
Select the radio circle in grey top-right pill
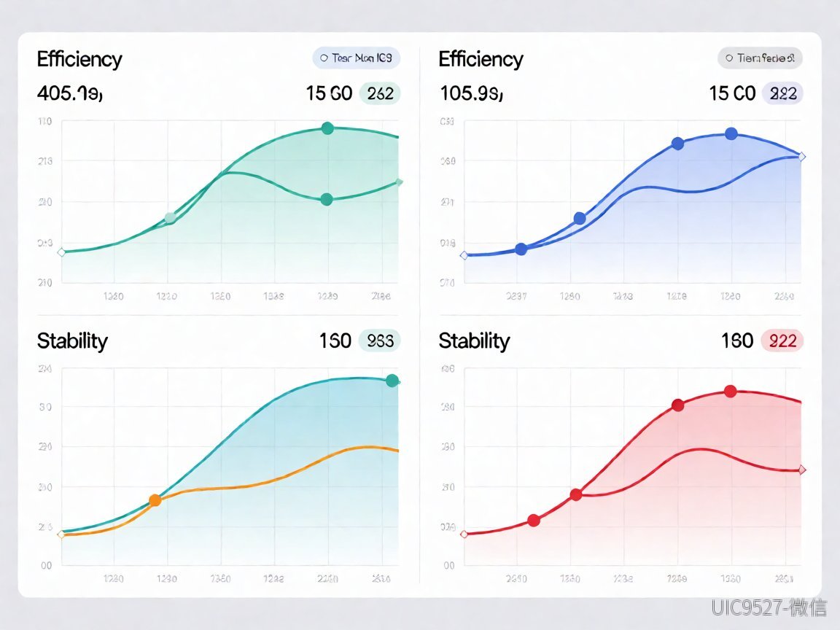coord(729,58)
